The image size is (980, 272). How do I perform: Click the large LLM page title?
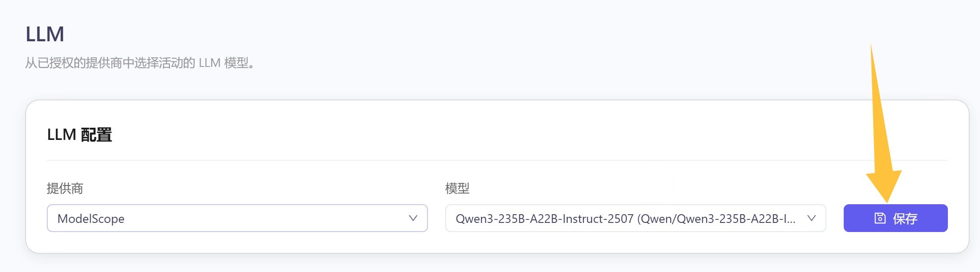click(x=45, y=34)
